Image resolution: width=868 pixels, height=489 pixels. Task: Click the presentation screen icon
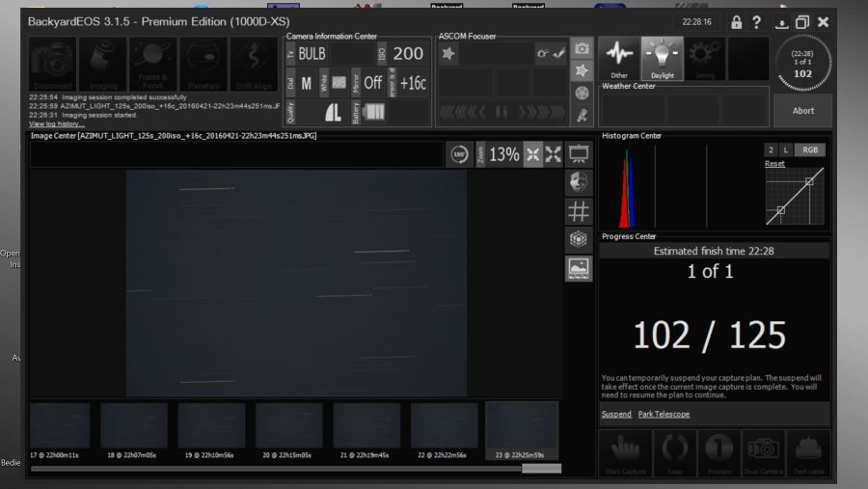tap(579, 154)
